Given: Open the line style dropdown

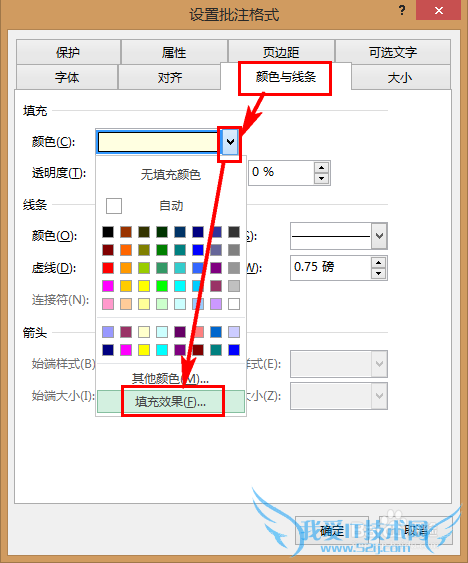Looking at the screenshot, I should coord(379,236).
